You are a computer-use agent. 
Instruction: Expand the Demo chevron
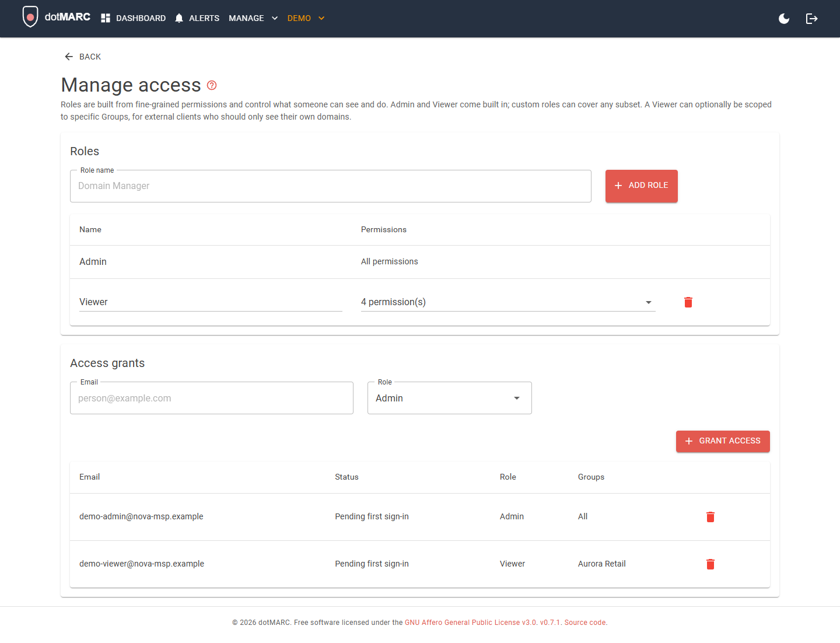(321, 18)
